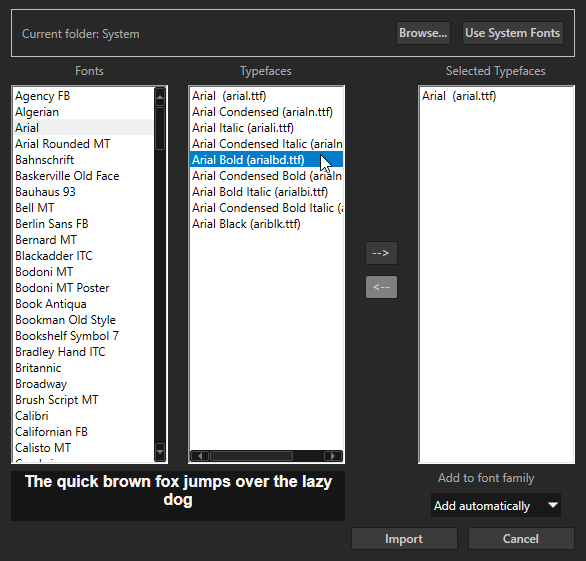The width and height of the screenshot is (586, 561).
Task: Select Arial Condensed (arialn.ttf) typeface
Action: pos(266,112)
